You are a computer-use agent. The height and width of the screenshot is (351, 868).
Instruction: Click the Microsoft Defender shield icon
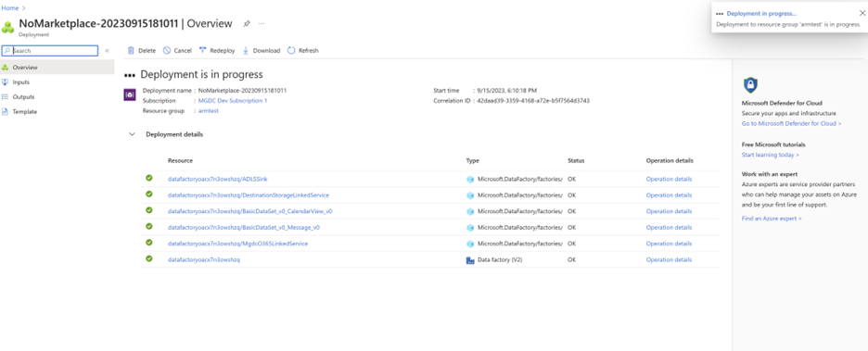(750, 85)
